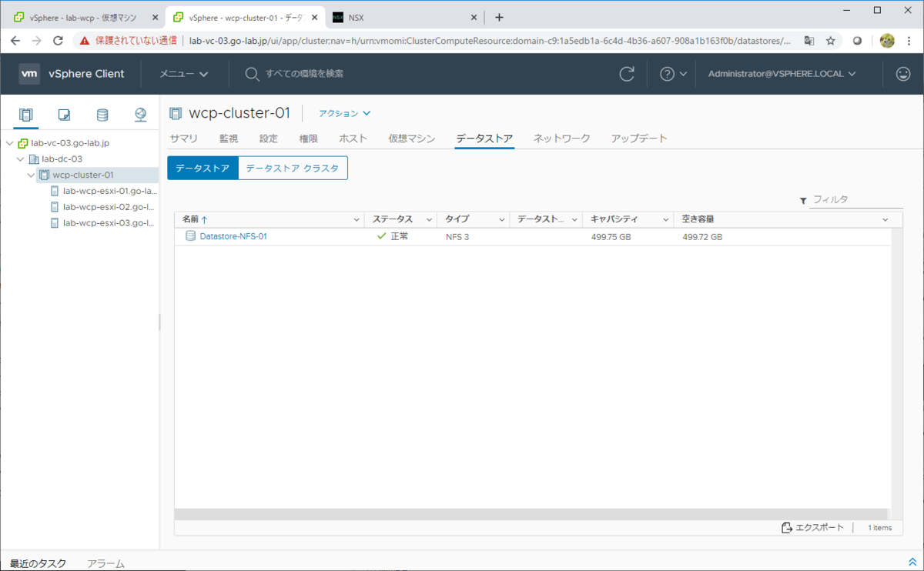Open Administrator@VSPHERE.LOCAL user dropdown
The image size is (924, 571).
point(782,74)
